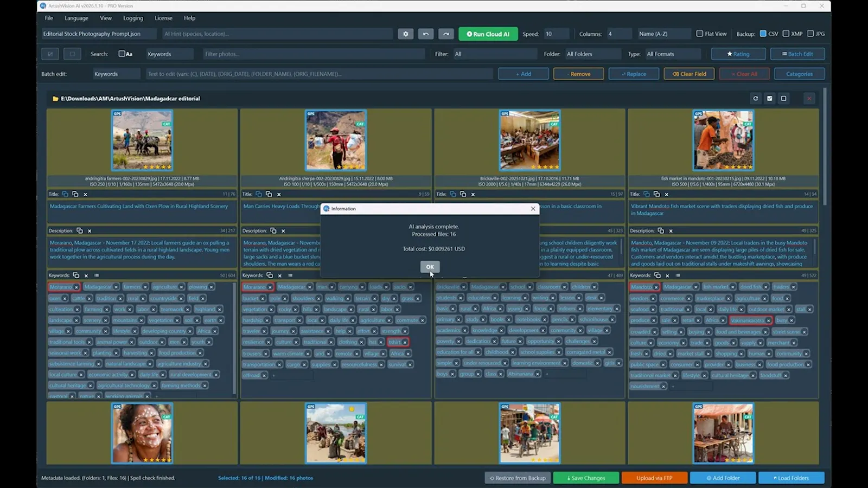Open the File menu
Image resolution: width=868 pixels, height=488 pixels.
click(49, 18)
